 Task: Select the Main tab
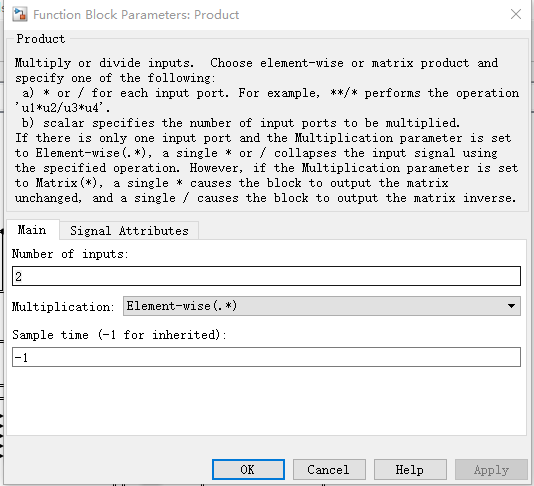(32, 230)
